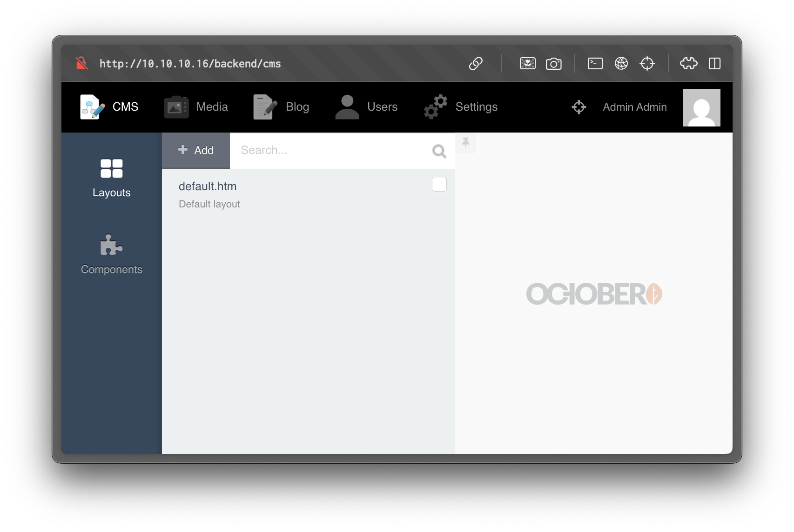Click the Default layout description
This screenshot has width=794, height=532.
click(x=209, y=204)
